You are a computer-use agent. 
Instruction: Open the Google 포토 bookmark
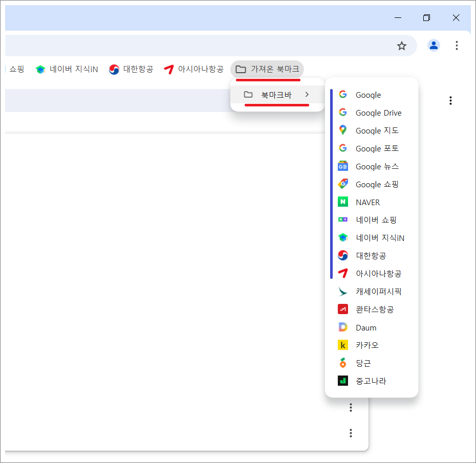pos(372,149)
